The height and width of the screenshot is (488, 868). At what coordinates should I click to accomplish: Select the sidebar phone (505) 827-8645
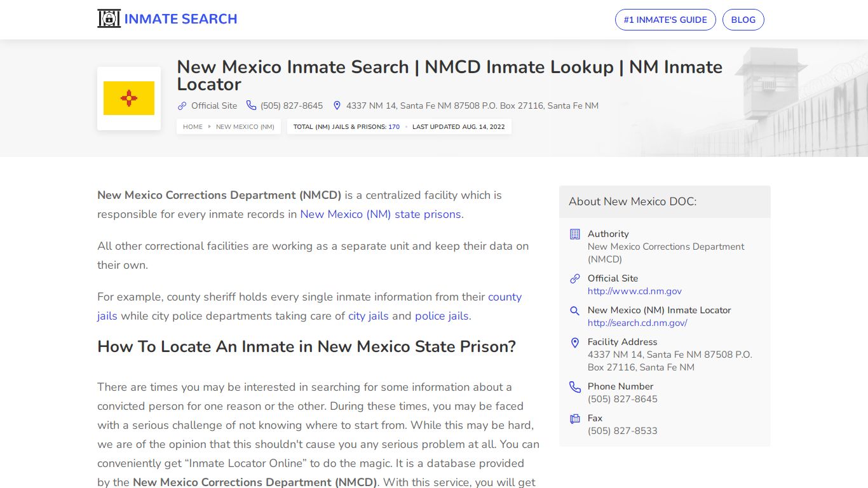point(623,399)
